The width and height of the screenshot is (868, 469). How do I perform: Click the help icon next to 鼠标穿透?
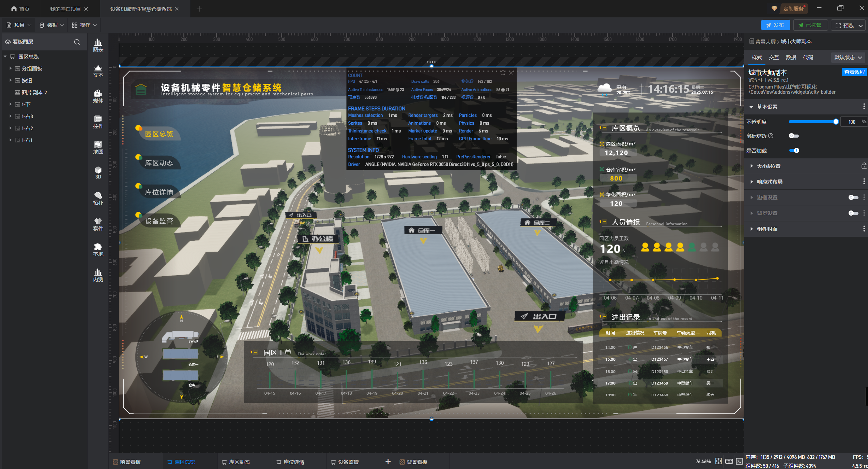771,136
